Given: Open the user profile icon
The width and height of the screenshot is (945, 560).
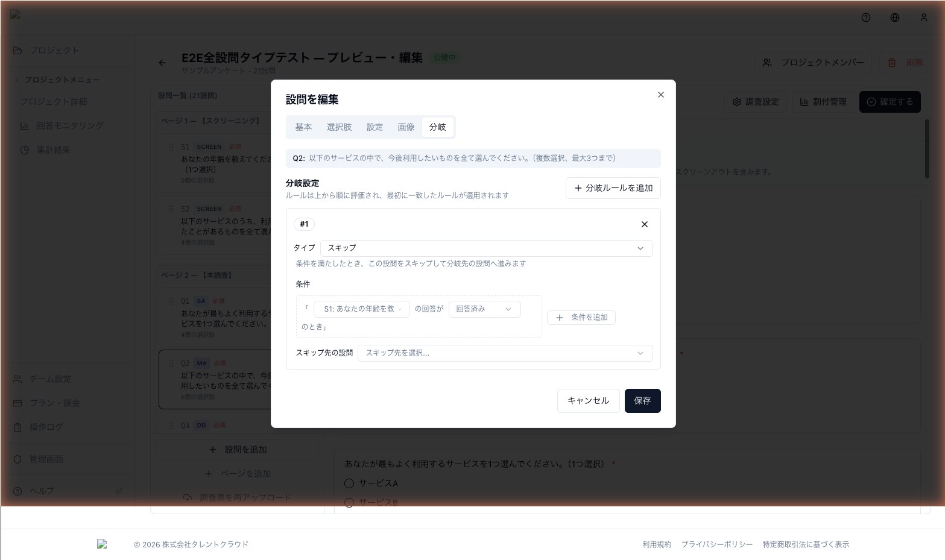Looking at the screenshot, I should 923,17.
